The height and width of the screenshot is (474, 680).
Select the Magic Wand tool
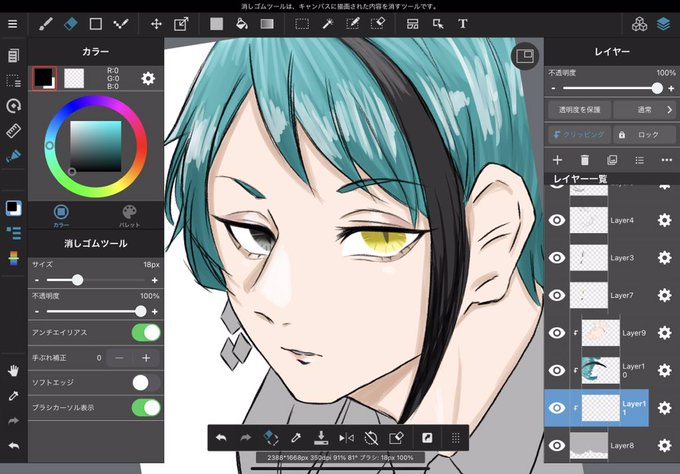tap(327, 24)
